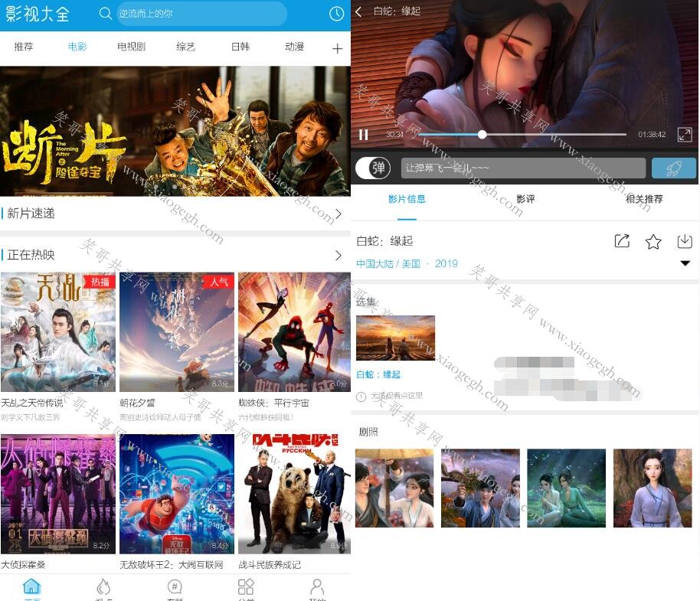This screenshot has height=601, width=700.
Task: Enter fullscreen video mode
Action: tap(685, 134)
